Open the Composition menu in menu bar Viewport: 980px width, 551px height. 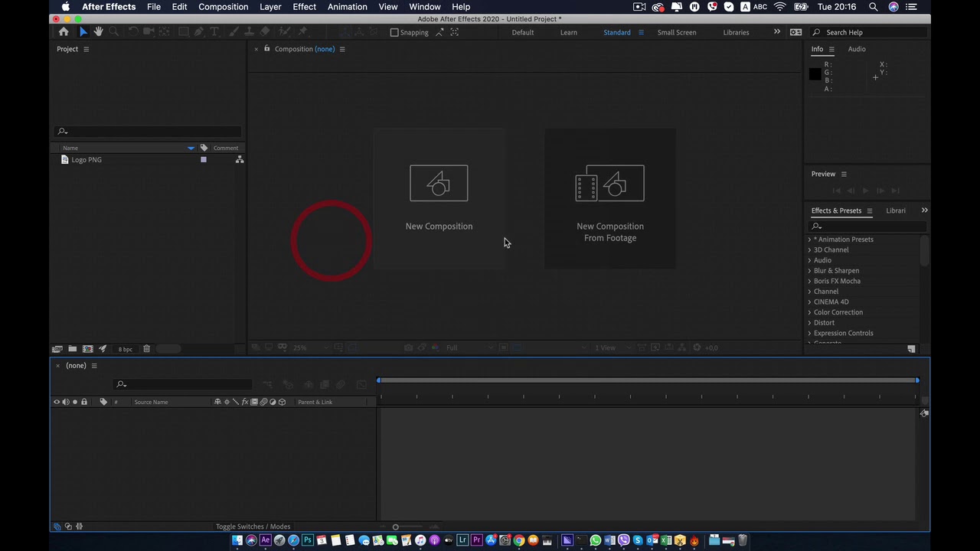pyautogui.click(x=223, y=7)
